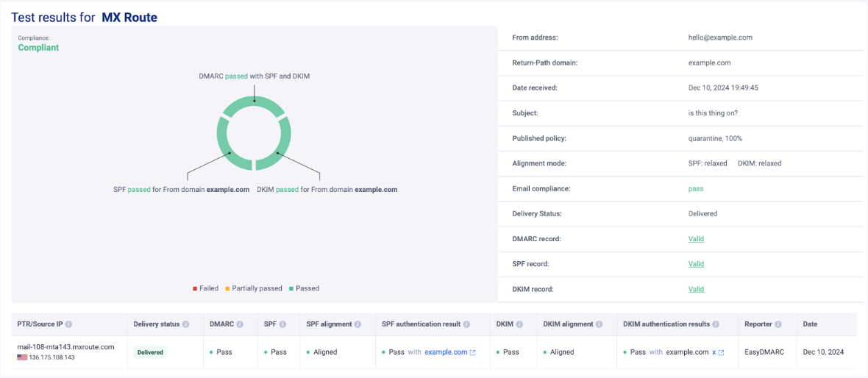Follow the example.com link in SPF authentication result
The height and width of the screenshot is (378, 868).
tap(446, 352)
